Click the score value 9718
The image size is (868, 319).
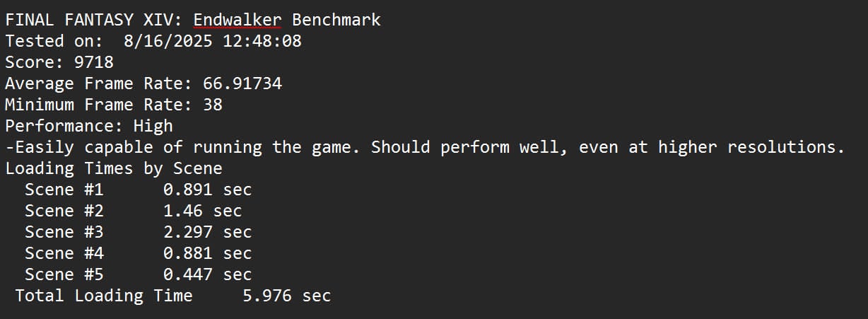point(93,62)
